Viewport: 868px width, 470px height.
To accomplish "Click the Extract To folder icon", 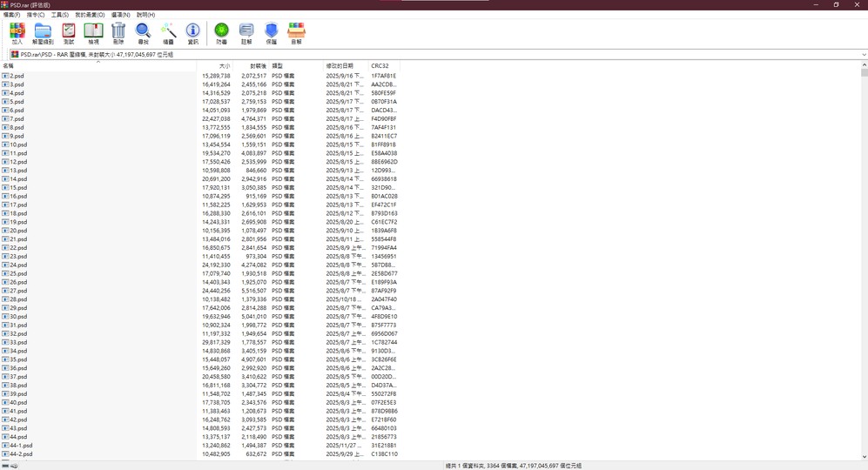I will [x=43, y=30].
